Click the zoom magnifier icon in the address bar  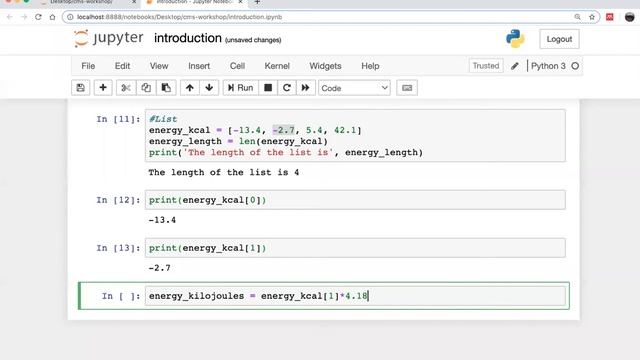(x=577, y=17)
